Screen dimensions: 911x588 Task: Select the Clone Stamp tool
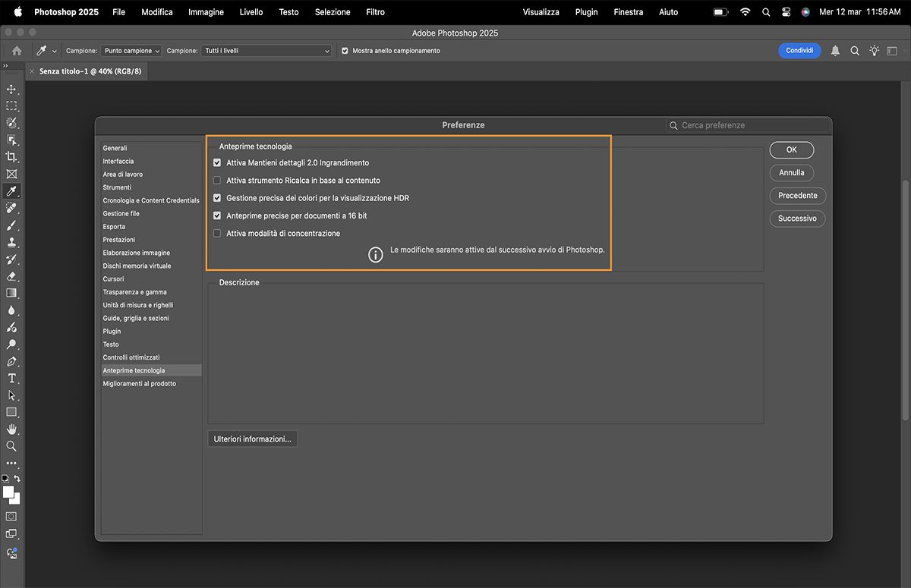[x=11, y=242]
